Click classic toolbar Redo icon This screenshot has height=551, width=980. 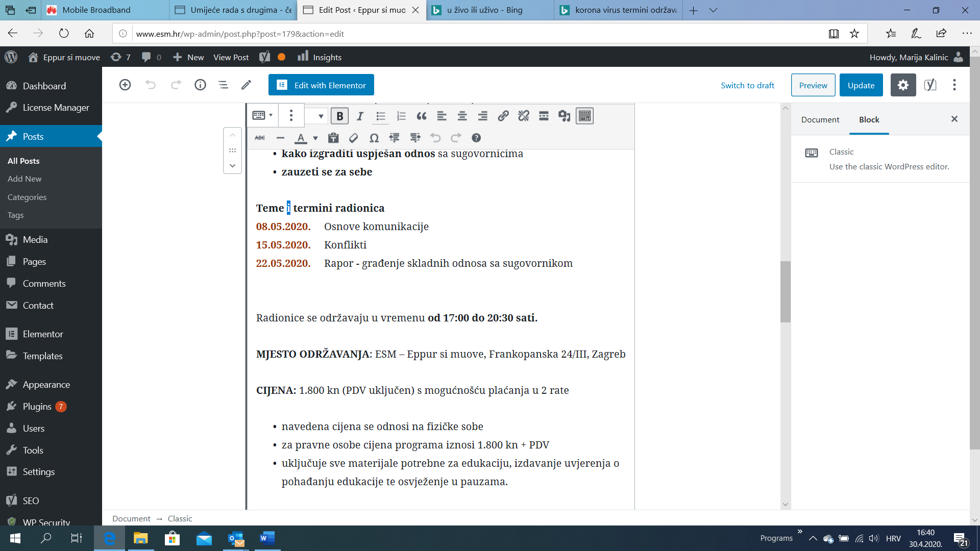coord(456,138)
